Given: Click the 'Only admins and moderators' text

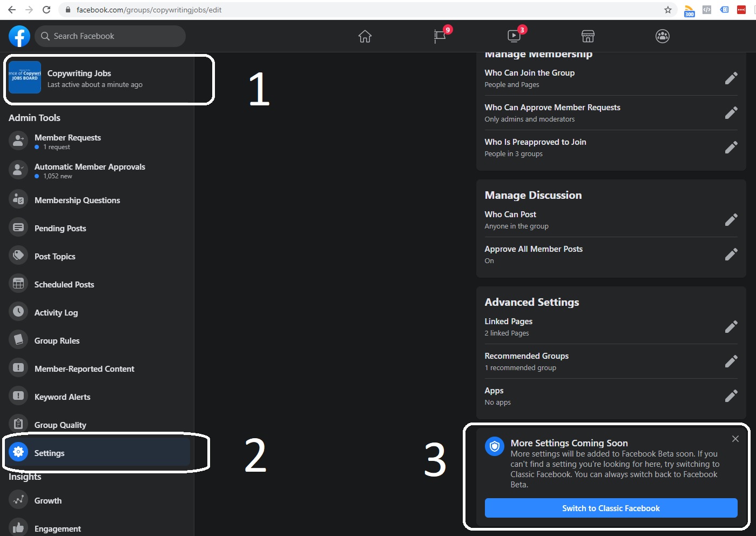Looking at the screenshot, I should click(529, 119).
